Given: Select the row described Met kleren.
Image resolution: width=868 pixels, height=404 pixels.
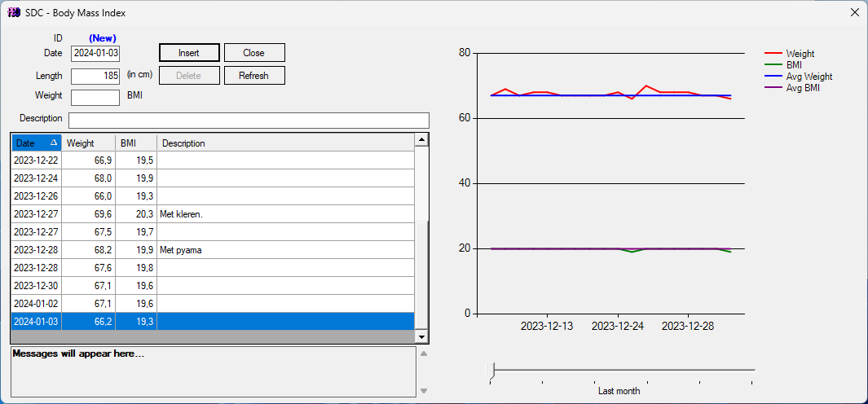Looking at the screenshot, I should pos(213,214).
